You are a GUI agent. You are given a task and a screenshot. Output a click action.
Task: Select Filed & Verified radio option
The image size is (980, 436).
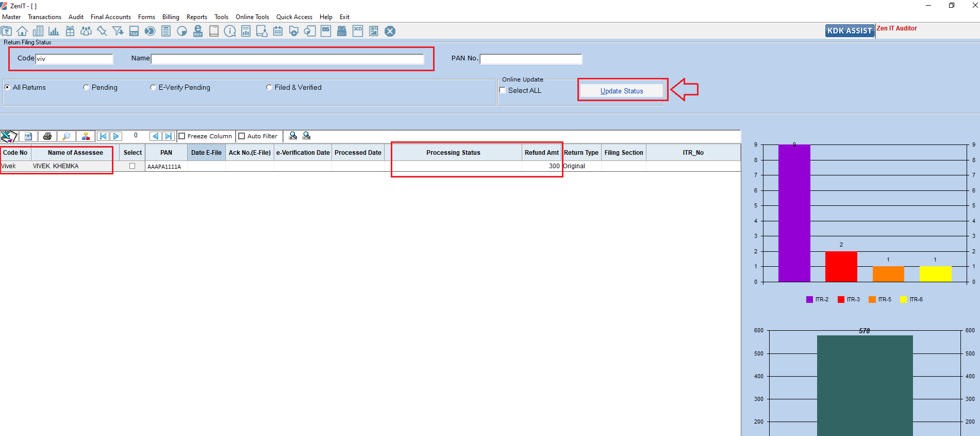[269, 87]
